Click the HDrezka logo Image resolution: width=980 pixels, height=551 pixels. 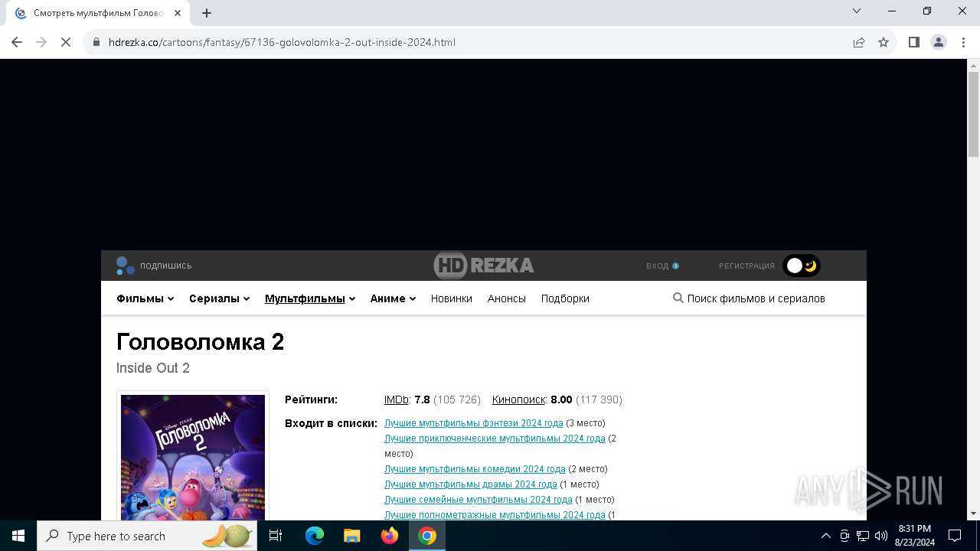[484, 266]
